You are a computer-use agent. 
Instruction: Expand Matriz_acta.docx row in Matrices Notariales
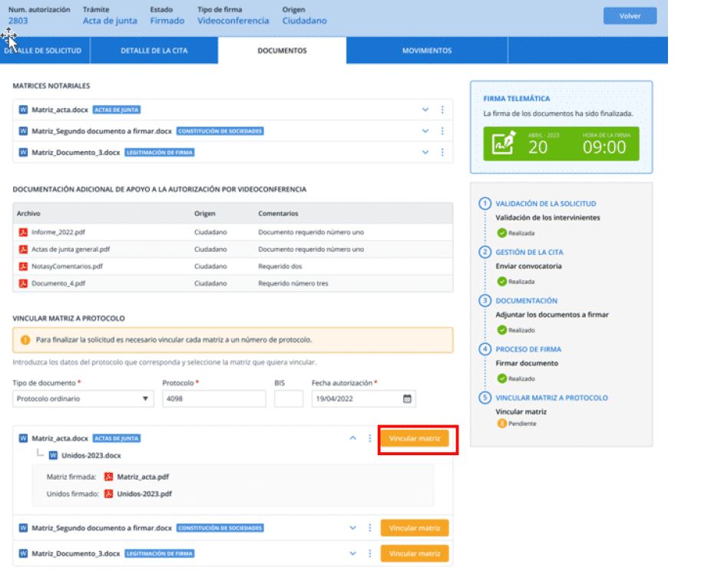(425, 110)
